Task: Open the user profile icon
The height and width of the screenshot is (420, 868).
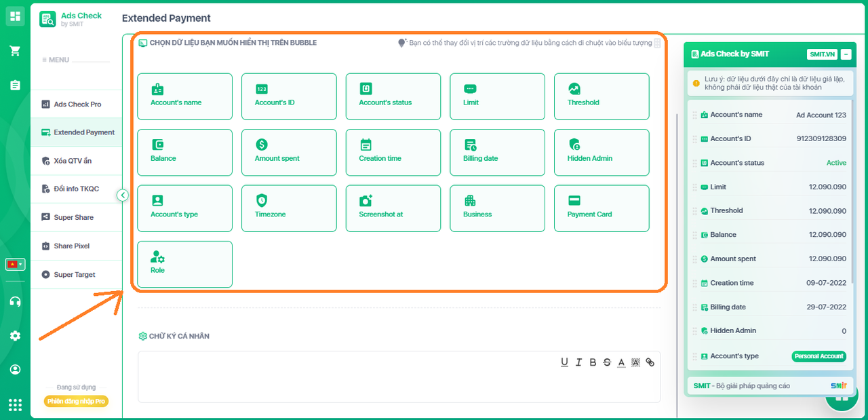Action: point(15,370)
